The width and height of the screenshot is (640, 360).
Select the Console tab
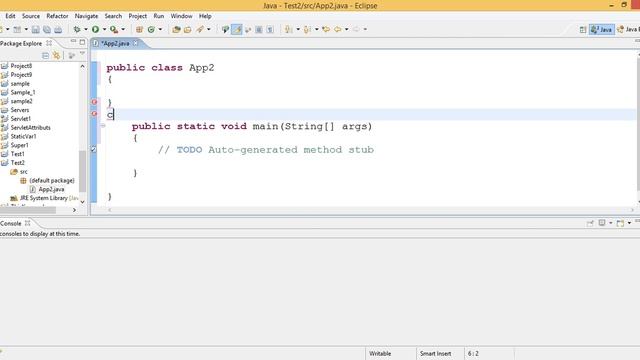[x=11, y=223]
